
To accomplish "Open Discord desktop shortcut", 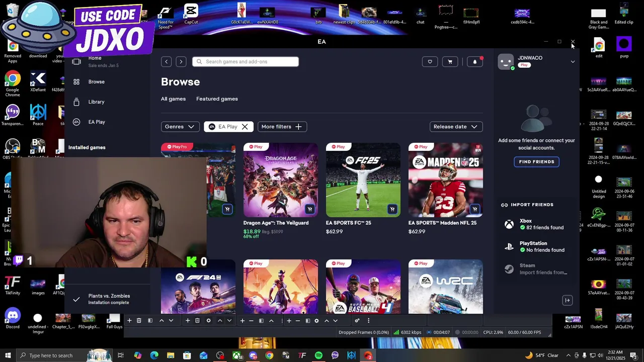I will 13,319.
